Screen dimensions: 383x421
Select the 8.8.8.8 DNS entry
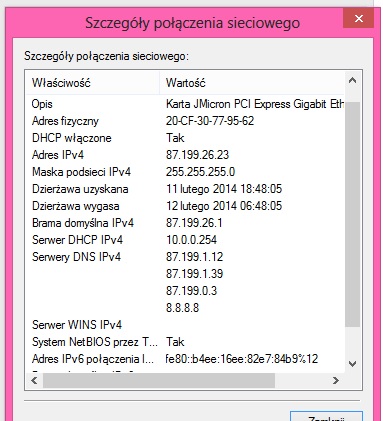[x=182, y=308]
